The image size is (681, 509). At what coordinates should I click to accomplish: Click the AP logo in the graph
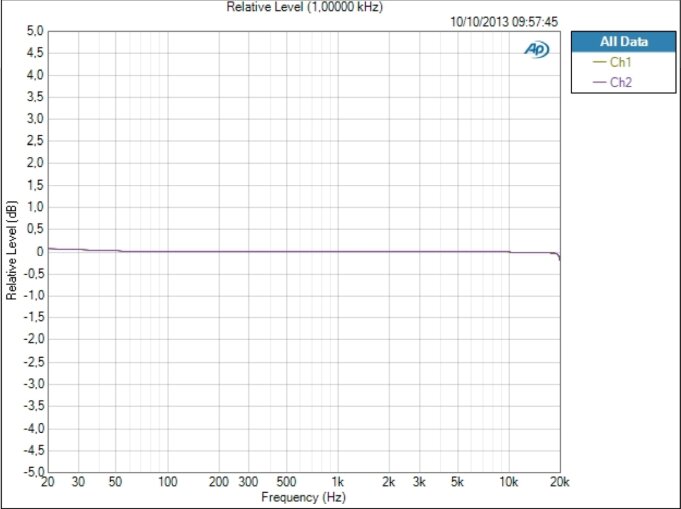pos(537,50)
